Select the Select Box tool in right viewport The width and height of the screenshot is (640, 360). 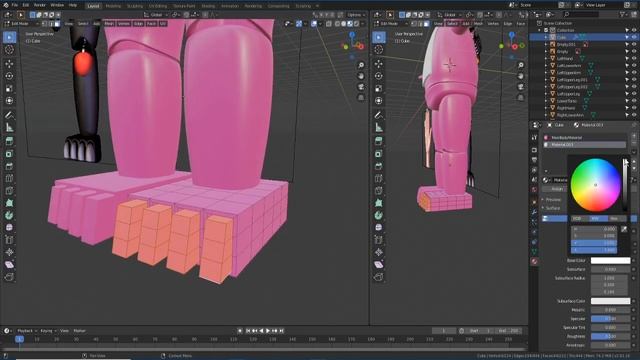379,37
